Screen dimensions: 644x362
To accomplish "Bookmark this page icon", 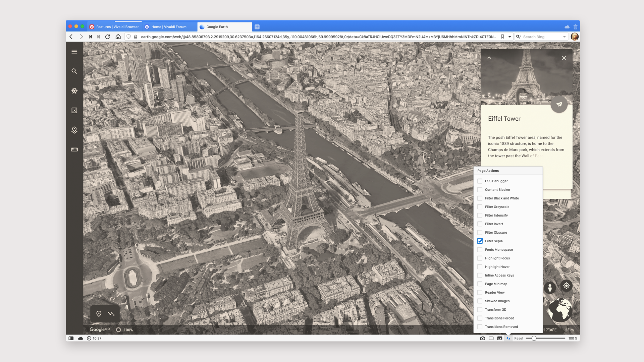I will 502,37.
